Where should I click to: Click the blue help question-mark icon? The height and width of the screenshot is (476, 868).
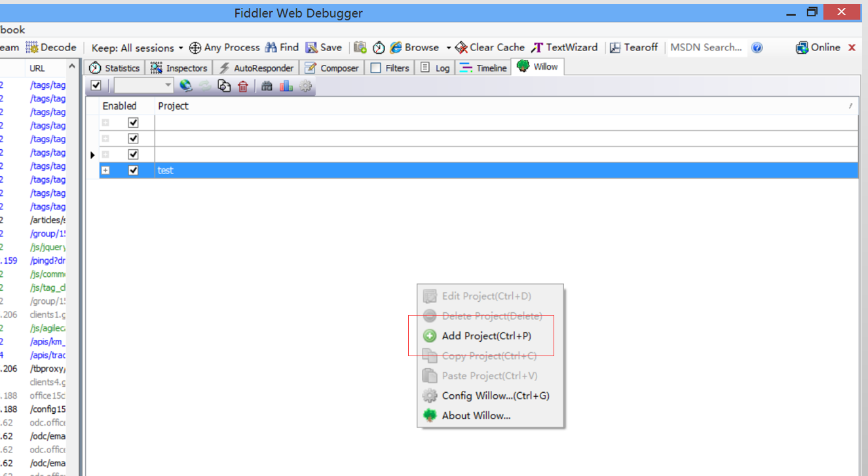757,47
